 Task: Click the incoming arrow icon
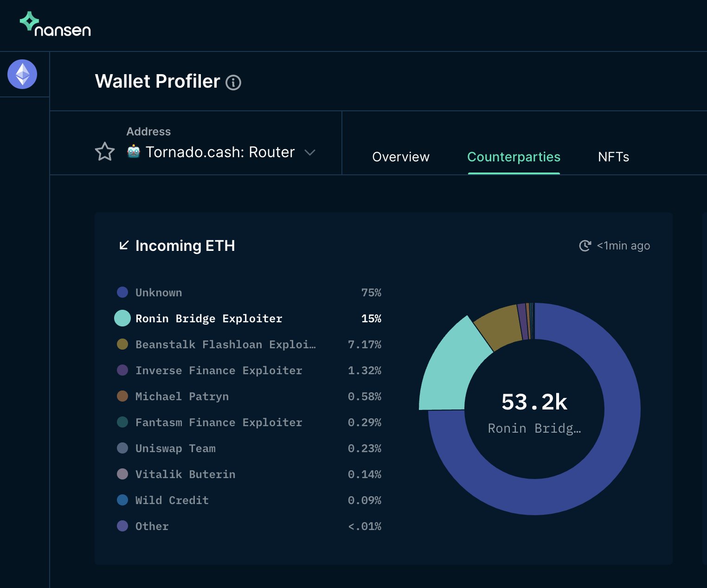pyautogui.click(x=124, y=245)
